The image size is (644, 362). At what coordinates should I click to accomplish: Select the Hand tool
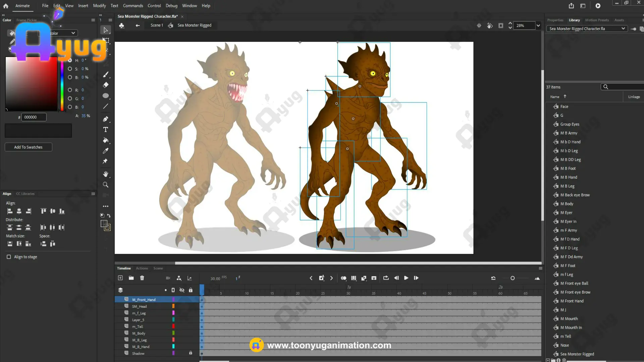106,174
